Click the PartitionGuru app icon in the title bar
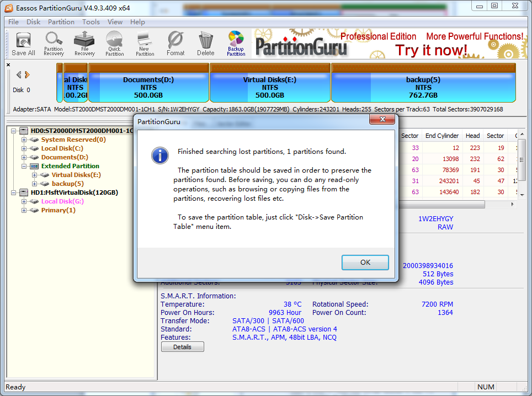 9,8
